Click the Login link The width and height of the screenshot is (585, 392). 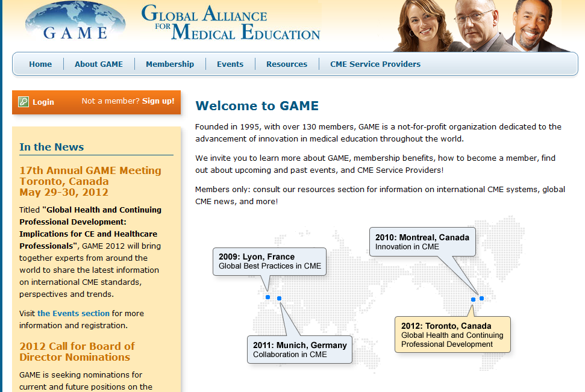pos(43,102)
